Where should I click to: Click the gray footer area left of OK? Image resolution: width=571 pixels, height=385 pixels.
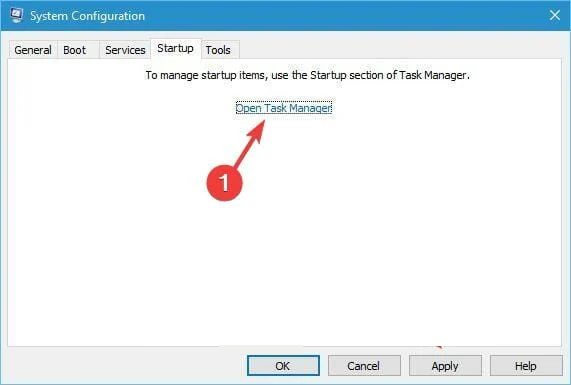(126, 366)
